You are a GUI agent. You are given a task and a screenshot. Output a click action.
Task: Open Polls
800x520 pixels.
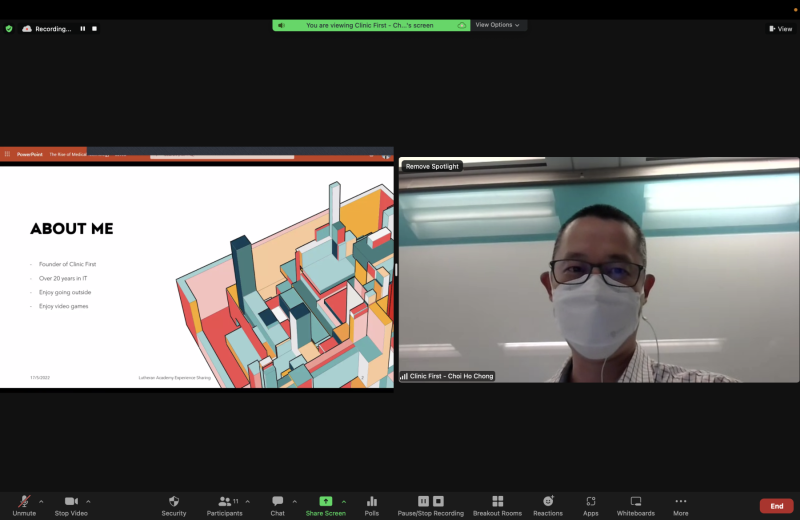pyautogui.click(x=372, y=506)
